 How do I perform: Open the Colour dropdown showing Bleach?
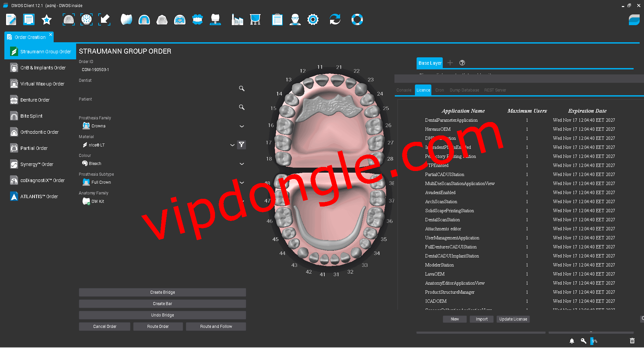pyautogui.click(x=241, y=164)
